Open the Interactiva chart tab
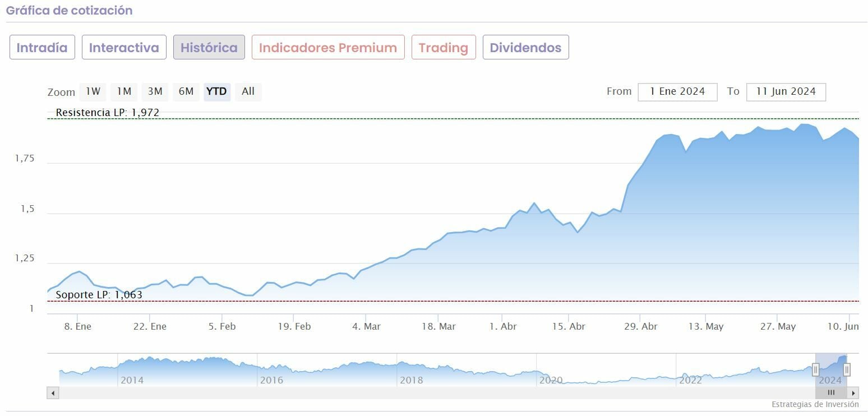Viewport: 868px width, 416px height. point(124,48)
